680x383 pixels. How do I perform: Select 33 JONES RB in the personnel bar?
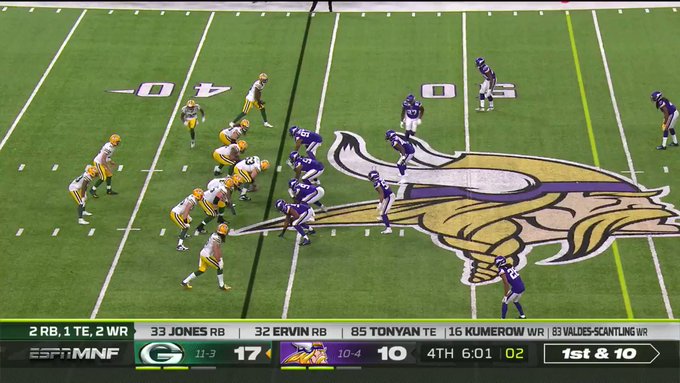187,332
